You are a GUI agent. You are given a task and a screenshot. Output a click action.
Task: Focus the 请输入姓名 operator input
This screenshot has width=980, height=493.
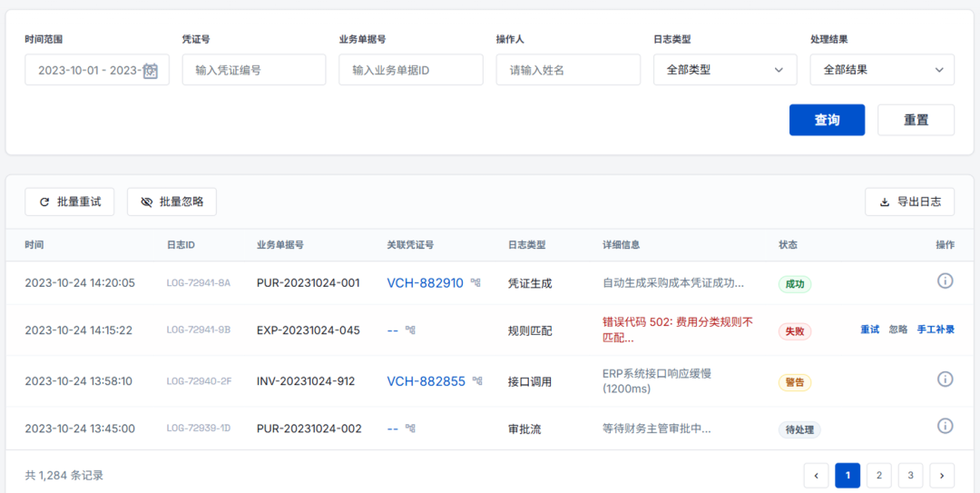(568, 69)
